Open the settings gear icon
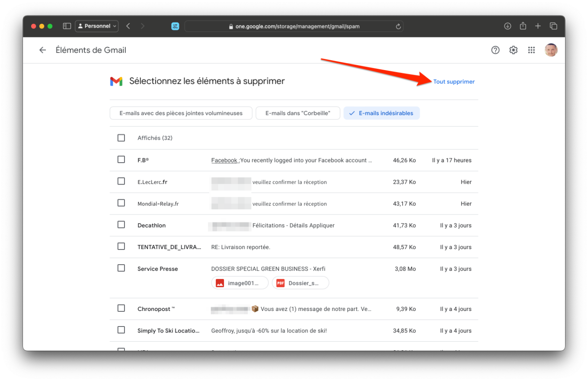Viewport: 588px width, 381px height. tap(513, 50)
